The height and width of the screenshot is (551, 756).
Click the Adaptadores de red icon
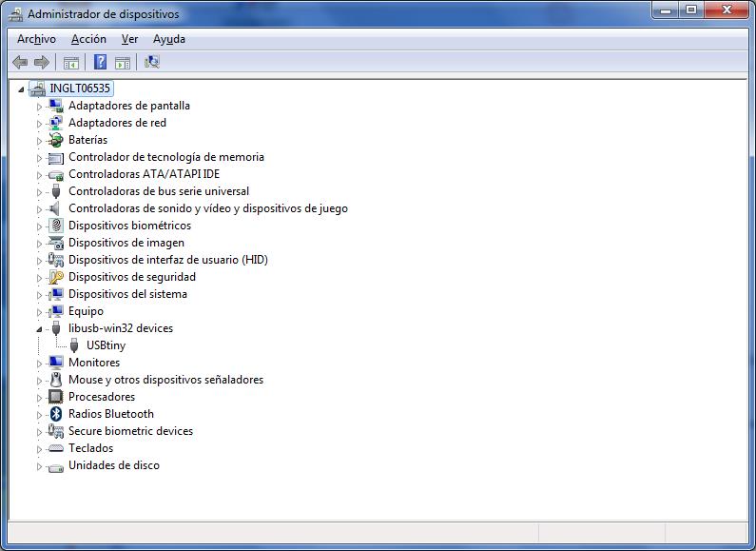tap(56, 123)
